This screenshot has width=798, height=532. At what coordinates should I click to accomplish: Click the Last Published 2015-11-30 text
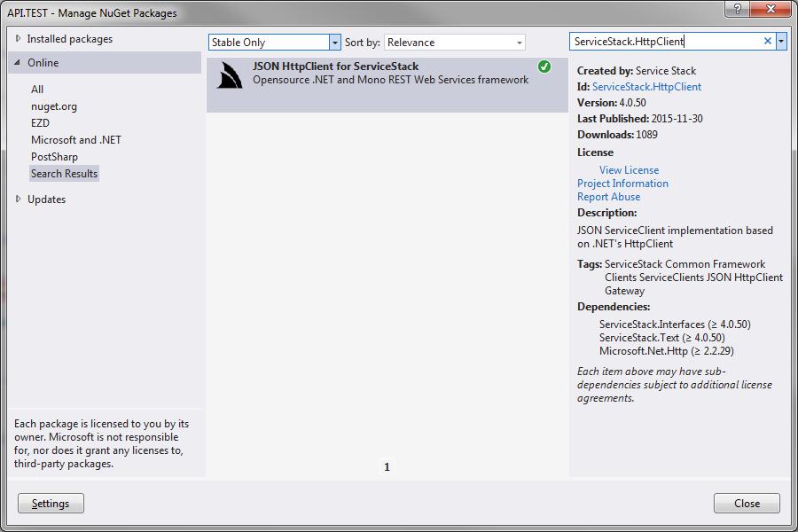coord(639,119)
